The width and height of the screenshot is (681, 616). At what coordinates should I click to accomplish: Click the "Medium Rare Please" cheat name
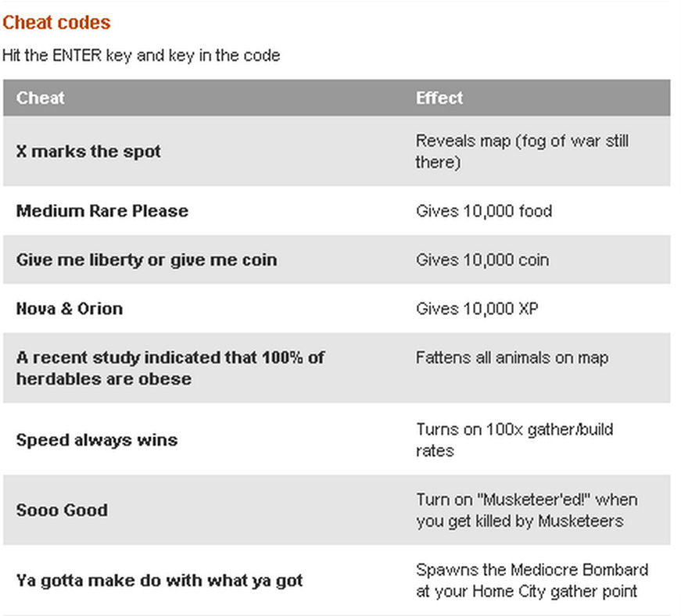[x=102, y=211]
